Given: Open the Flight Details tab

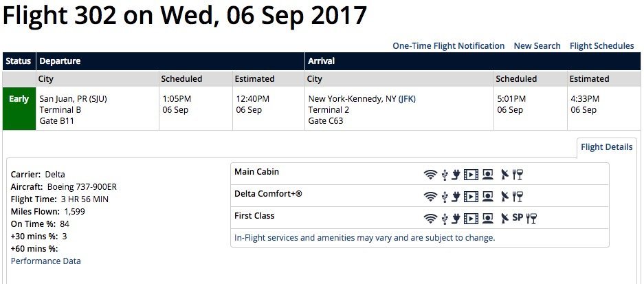Looking at the screenshot, I should pyautogui.click(x=606, y=147).
